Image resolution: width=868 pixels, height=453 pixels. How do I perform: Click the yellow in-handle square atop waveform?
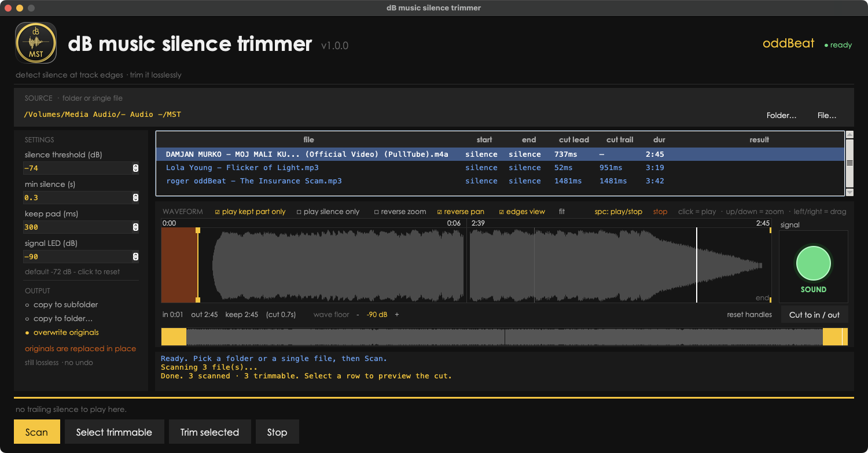198,230
